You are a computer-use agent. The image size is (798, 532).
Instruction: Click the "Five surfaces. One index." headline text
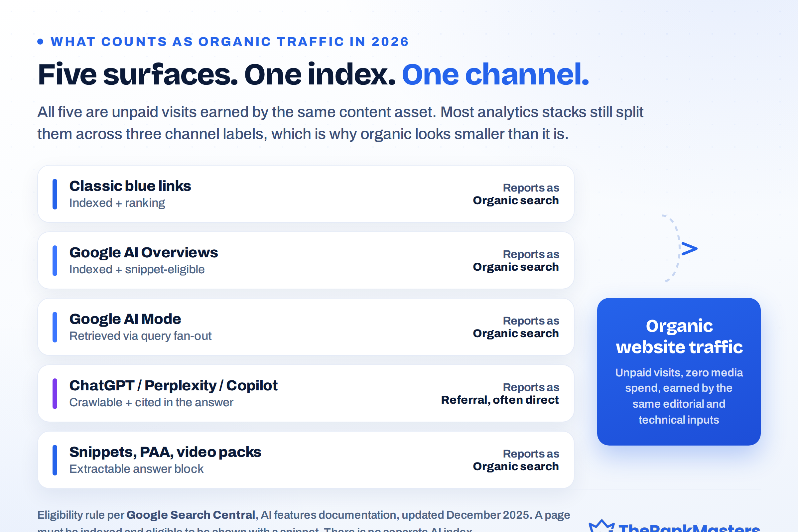pyautogui.click(x=217, y=74)
